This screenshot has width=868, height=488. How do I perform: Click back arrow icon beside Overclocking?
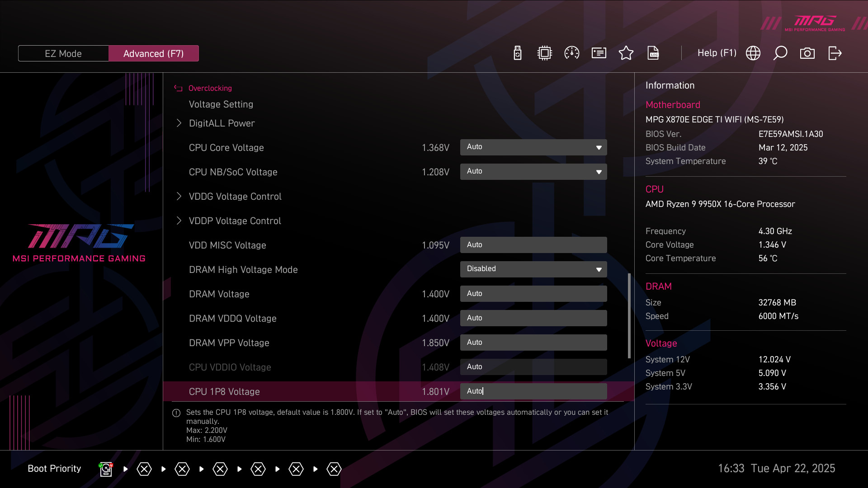pyautogui.click(x=178, y=88)
